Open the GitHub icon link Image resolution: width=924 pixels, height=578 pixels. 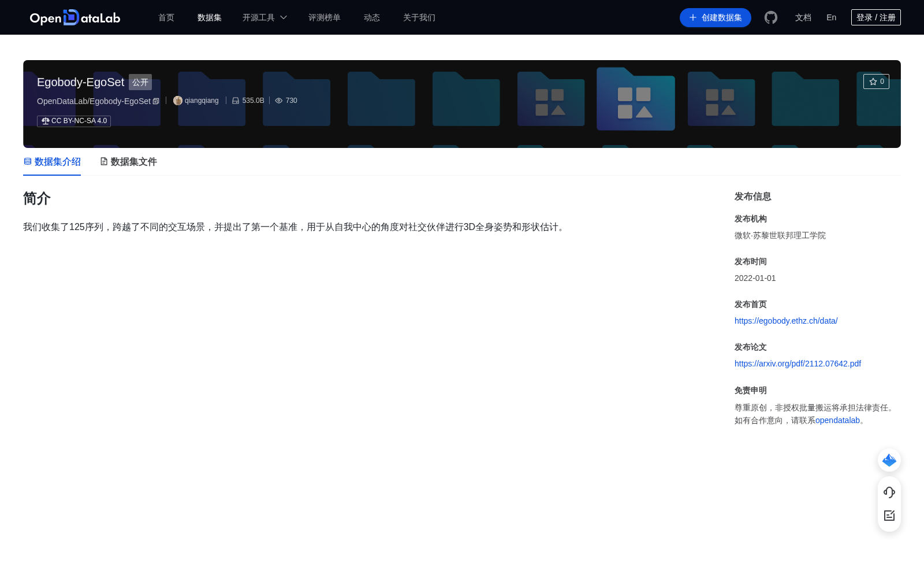point(771,17)
